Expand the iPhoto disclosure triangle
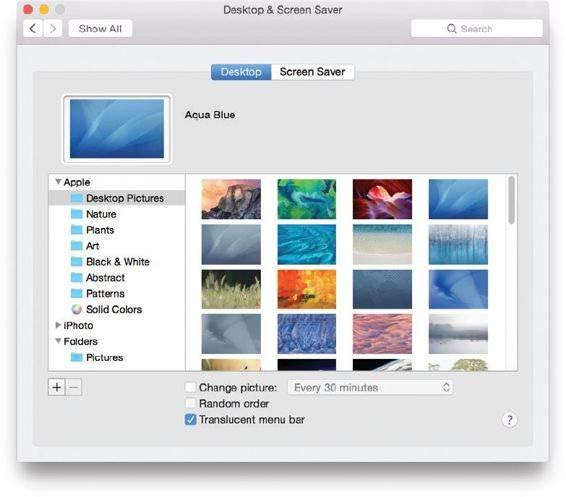 pos(58,325)
